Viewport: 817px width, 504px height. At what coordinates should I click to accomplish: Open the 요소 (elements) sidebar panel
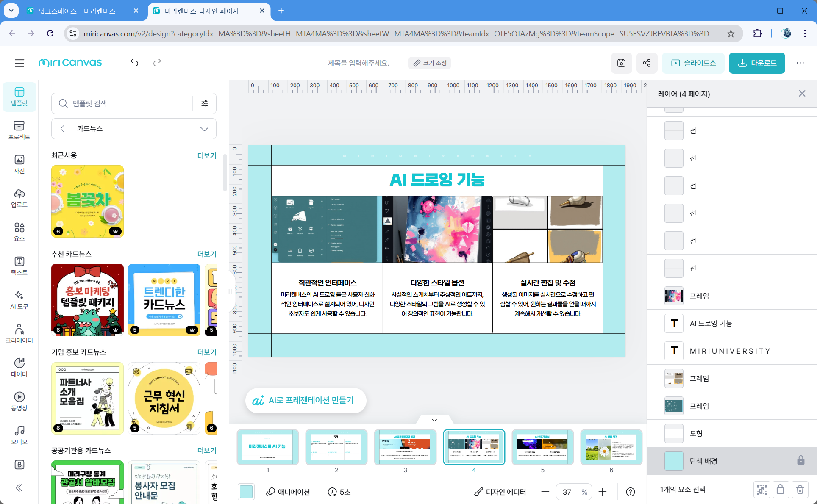(19, 232)
